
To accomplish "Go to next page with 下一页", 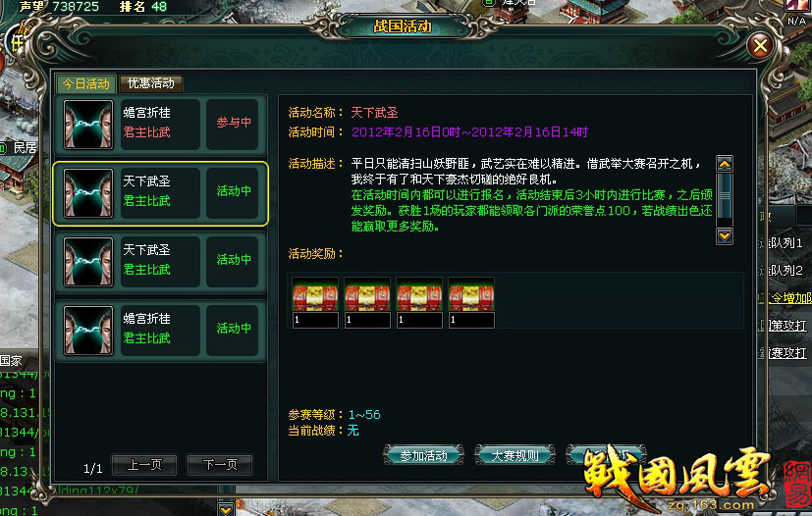I will (220, 465).
